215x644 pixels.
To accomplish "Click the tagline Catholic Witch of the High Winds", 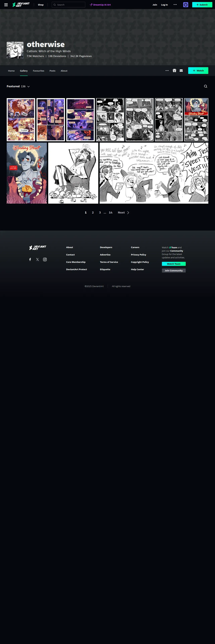I will [49, 51].
